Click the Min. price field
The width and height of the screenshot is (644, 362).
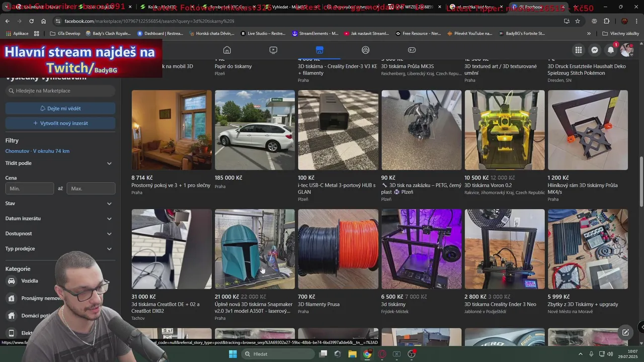30,189
